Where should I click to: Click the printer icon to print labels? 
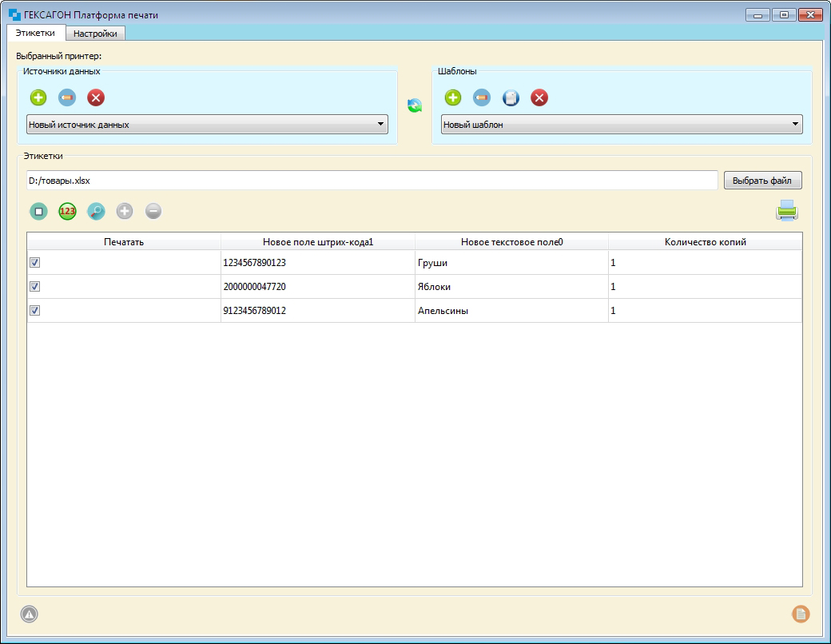(786, 211)
